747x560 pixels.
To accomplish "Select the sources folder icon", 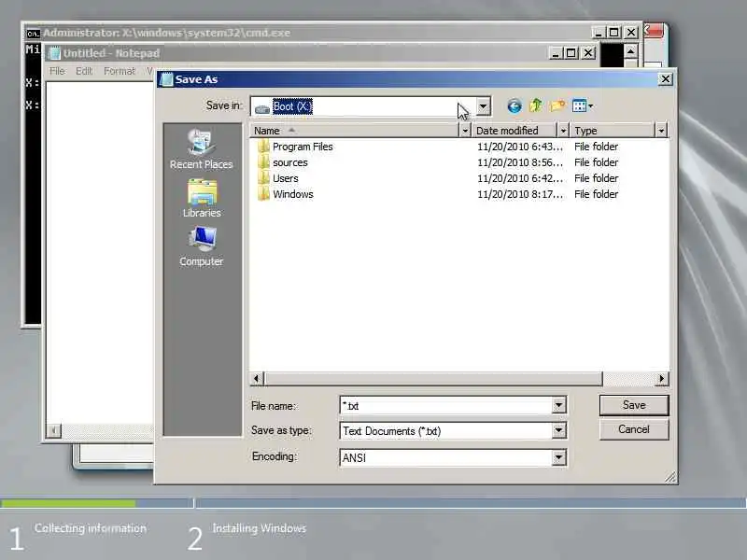I will pyautogui.click(x=263, y=162).
